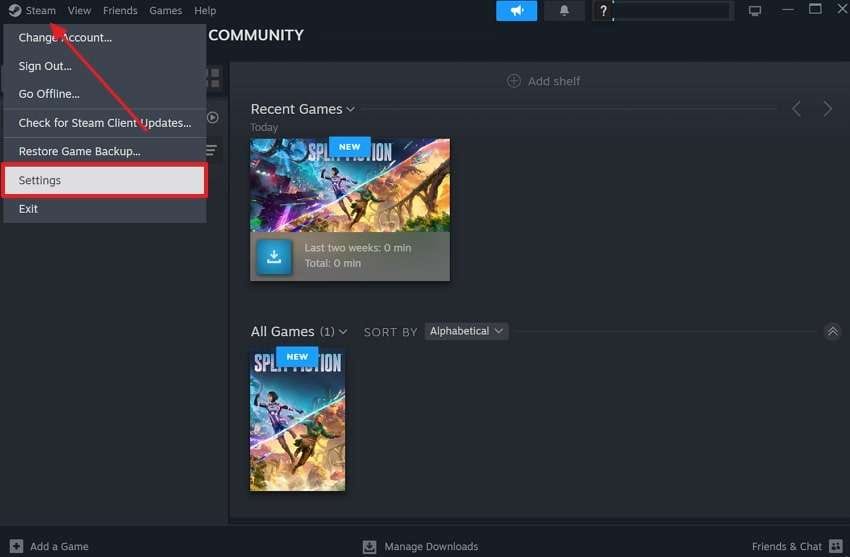Open Split Fiction cover in All Games

point(297,420)
